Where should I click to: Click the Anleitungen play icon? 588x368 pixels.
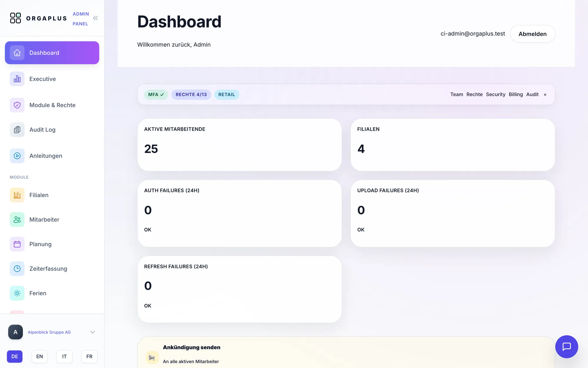(x=17, y=156)
